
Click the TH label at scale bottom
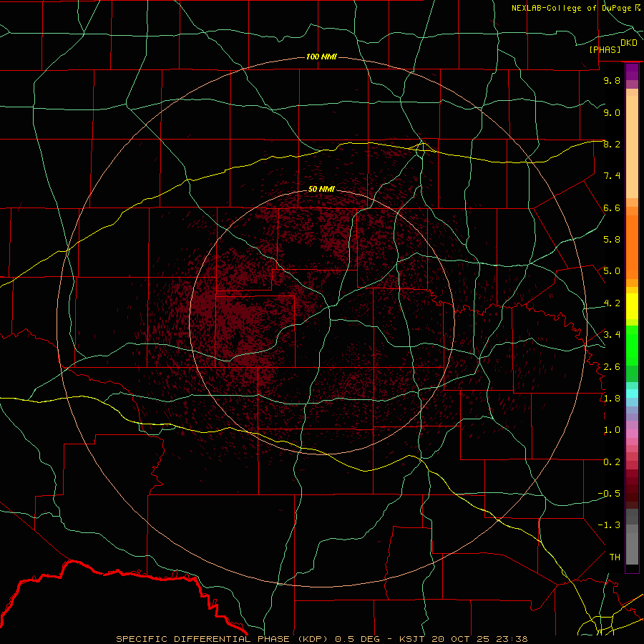(x=615, y=557)
